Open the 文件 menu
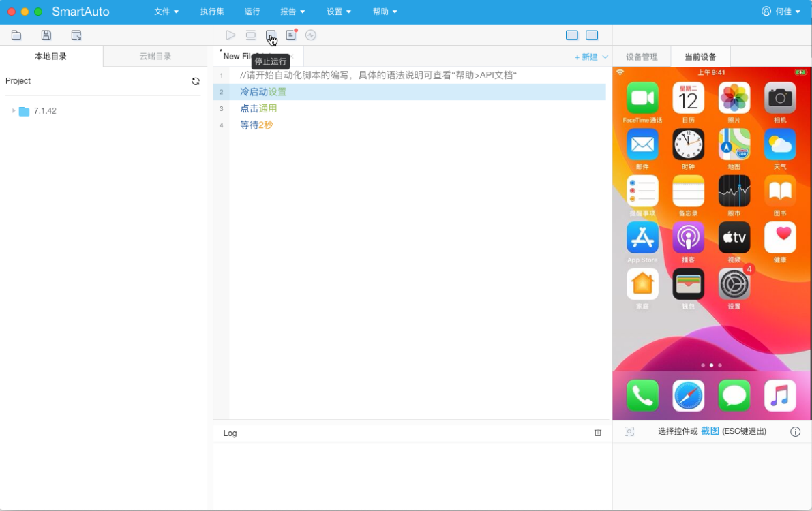Viewport: 812px width, 511px height. point(166,12)
